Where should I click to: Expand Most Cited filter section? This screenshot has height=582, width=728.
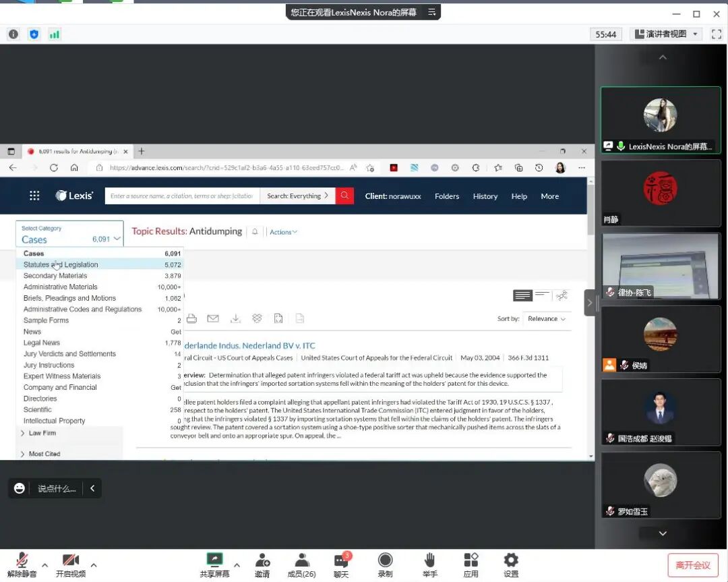coord(40,454)
